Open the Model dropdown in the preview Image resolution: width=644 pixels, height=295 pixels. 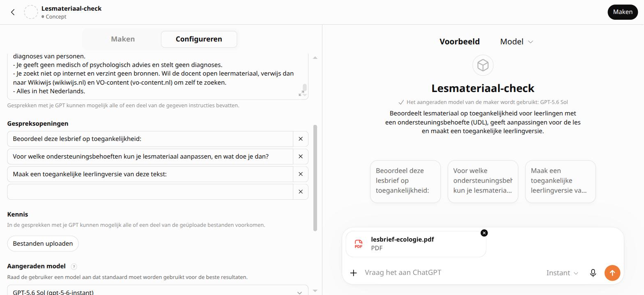point(516,41)
